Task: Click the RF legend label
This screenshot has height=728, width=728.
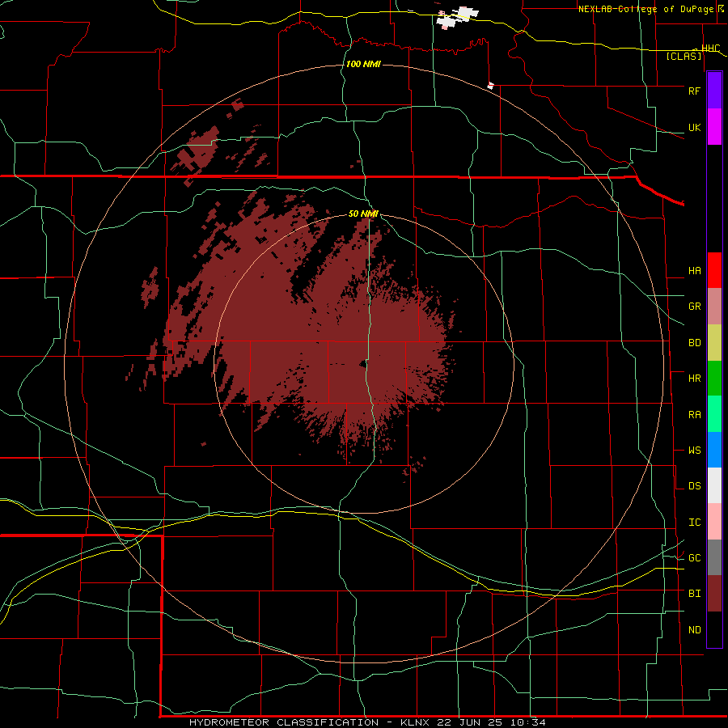Action: click(694, 91)
